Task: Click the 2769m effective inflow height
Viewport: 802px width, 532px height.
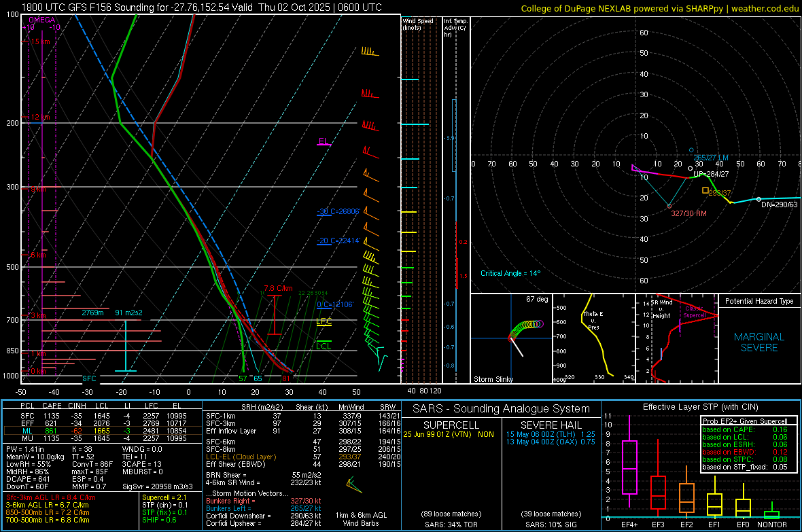Action: 92,313
